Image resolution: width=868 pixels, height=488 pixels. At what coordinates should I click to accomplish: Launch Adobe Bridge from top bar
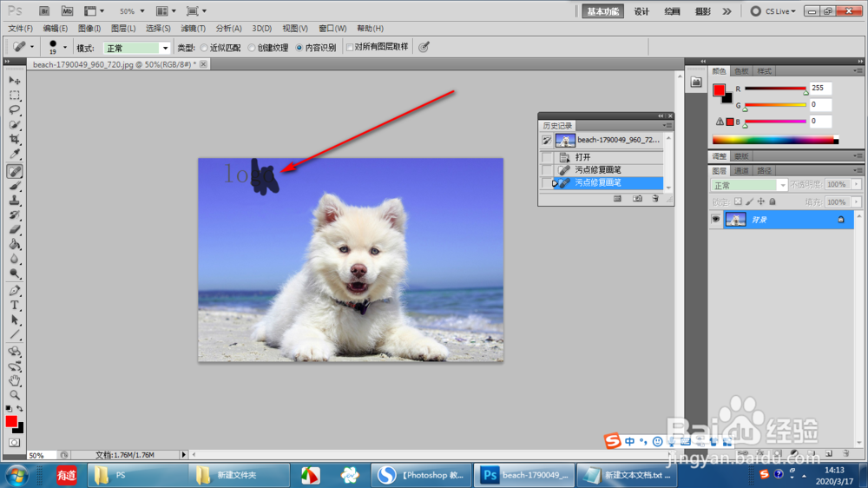(44, 11)
